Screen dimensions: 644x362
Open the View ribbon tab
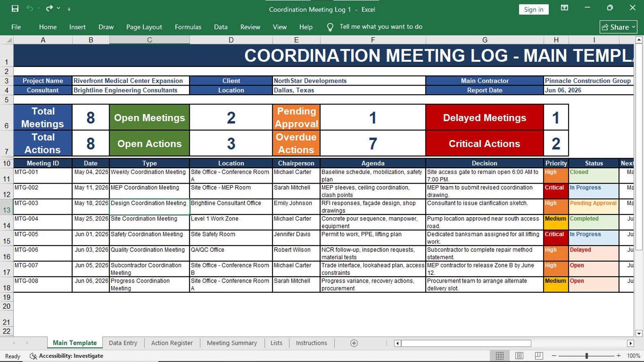pyautogui.click(x=279, y=27)
